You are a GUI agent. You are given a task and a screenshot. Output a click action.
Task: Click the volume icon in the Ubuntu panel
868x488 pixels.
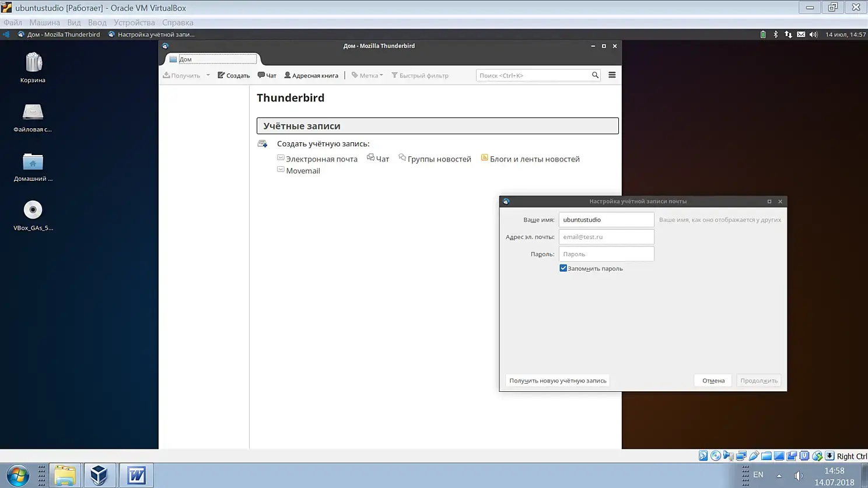pos(814,34)
